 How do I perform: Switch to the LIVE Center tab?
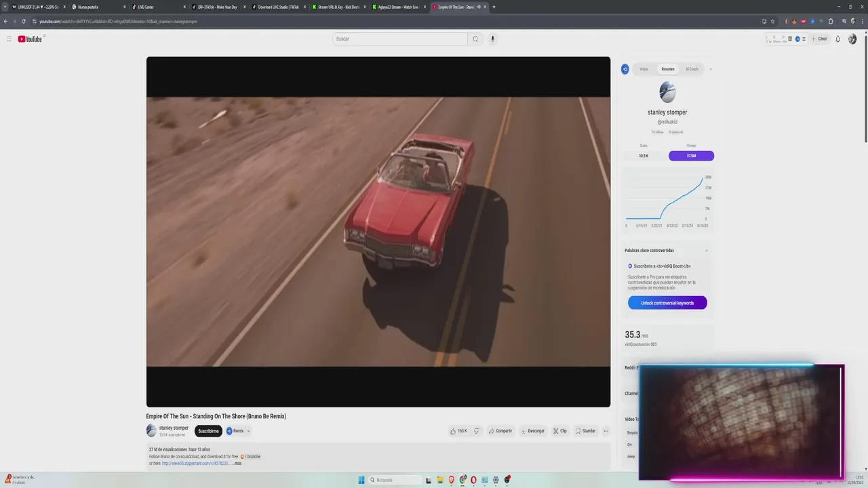click(159, 7)
